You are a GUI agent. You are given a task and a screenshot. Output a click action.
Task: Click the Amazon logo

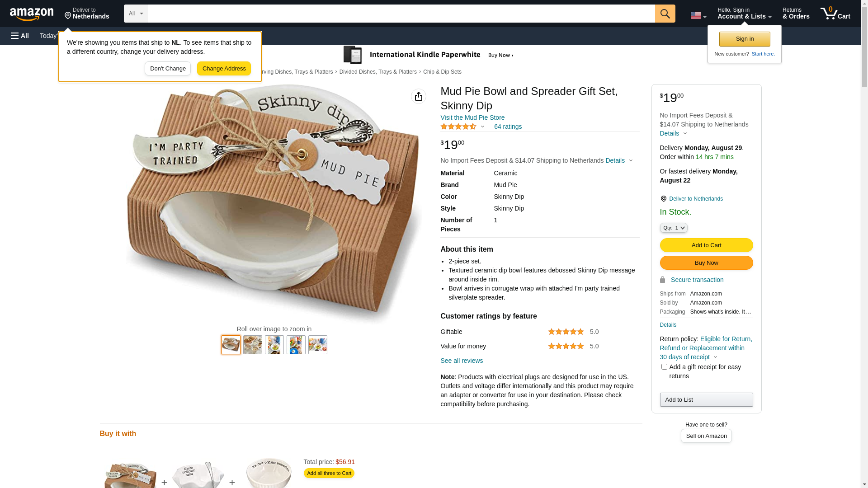[x=32, y=14]
